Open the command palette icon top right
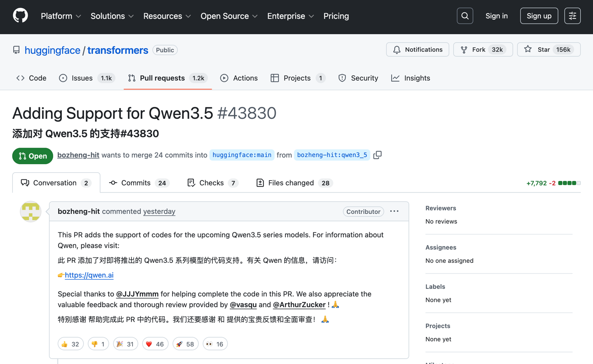 tap(572, 16)
